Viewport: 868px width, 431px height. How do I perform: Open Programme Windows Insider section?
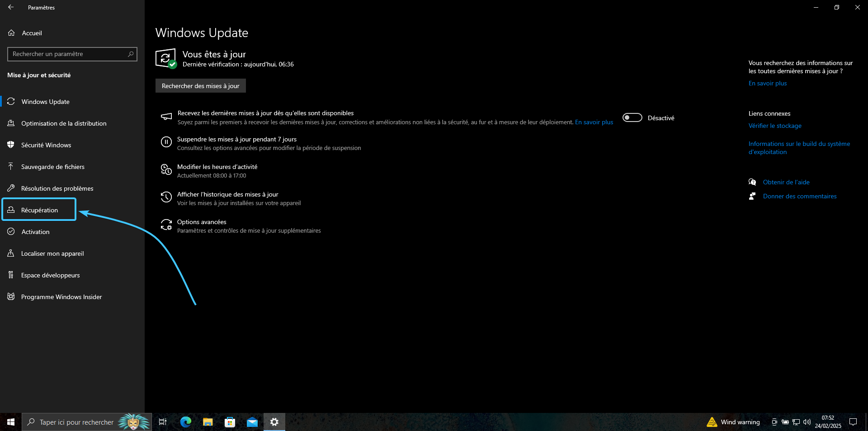[72, 297]
